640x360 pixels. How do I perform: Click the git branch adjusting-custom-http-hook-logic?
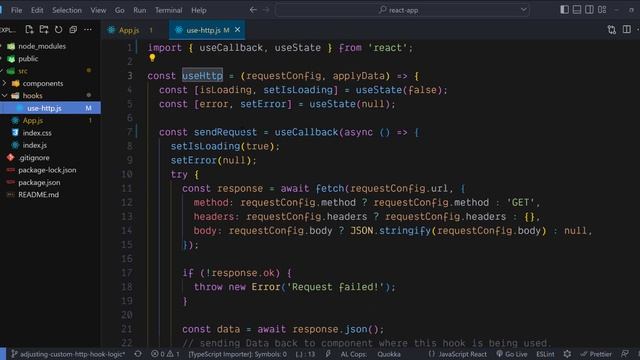68,354
